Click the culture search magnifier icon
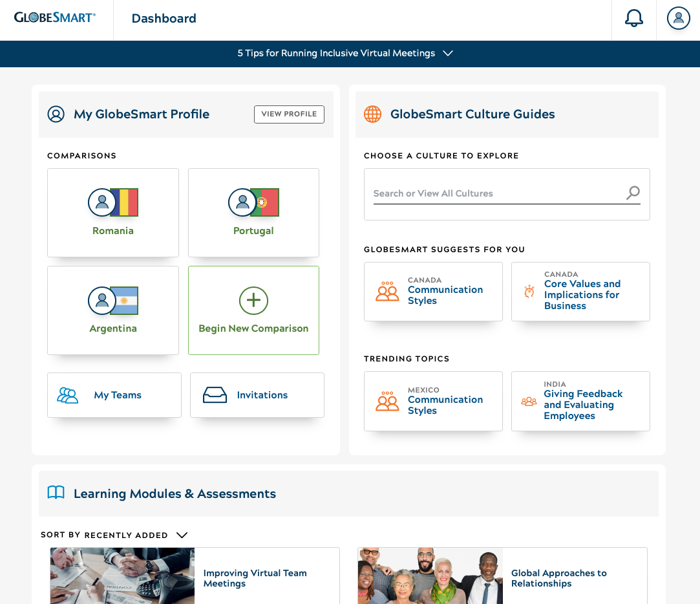This screenshot has width=700, height=604. coord(633,193)
